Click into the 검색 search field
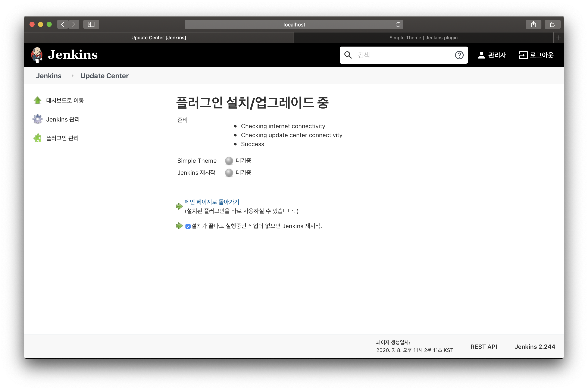This screenshot has width=588, height=390. pos(403,55)
